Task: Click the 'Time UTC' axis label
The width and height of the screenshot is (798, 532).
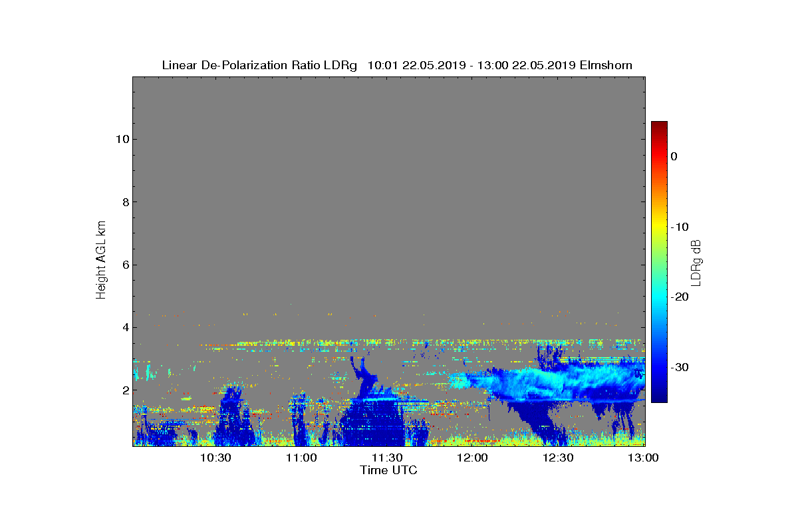Action: [x=389, y=470]
